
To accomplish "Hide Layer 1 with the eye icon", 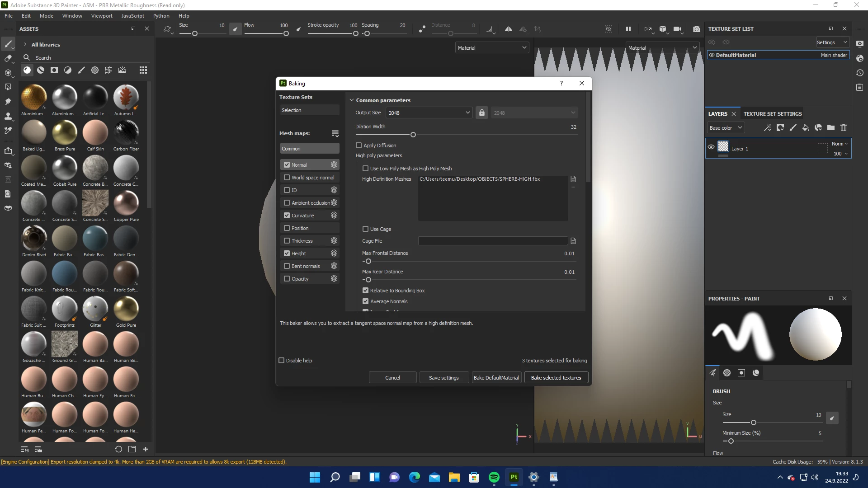I will pyautogui.click(x=711, y=147).
